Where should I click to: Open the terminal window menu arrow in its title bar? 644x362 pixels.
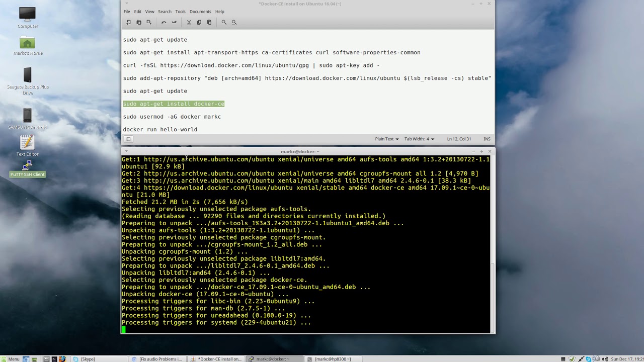point(126,151)
